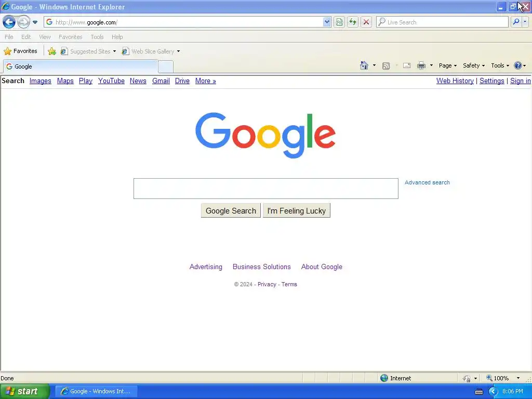This screenshot has width=532, height=399.
Task: Print using the printer icon
Action: coord(421,65)
